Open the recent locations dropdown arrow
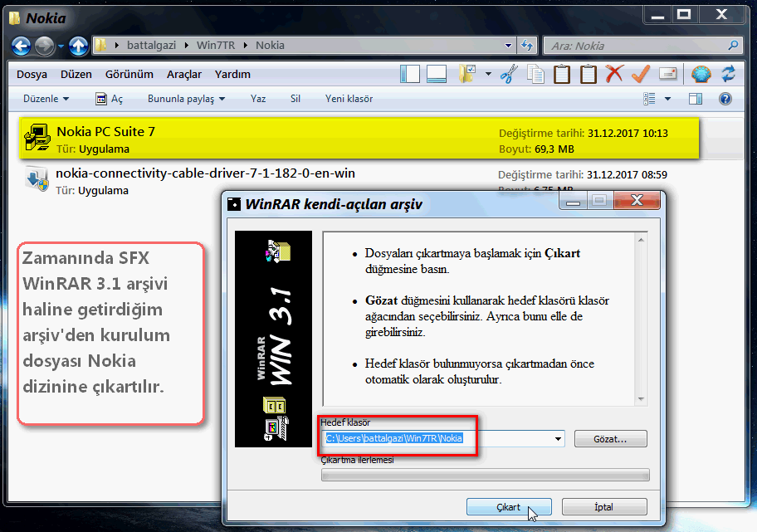This screenshot has height=532, width=757. [61, 46]
